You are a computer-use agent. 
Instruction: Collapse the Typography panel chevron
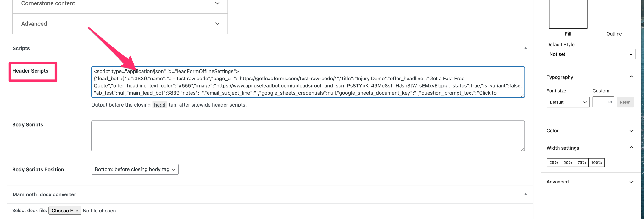point(631,77)
